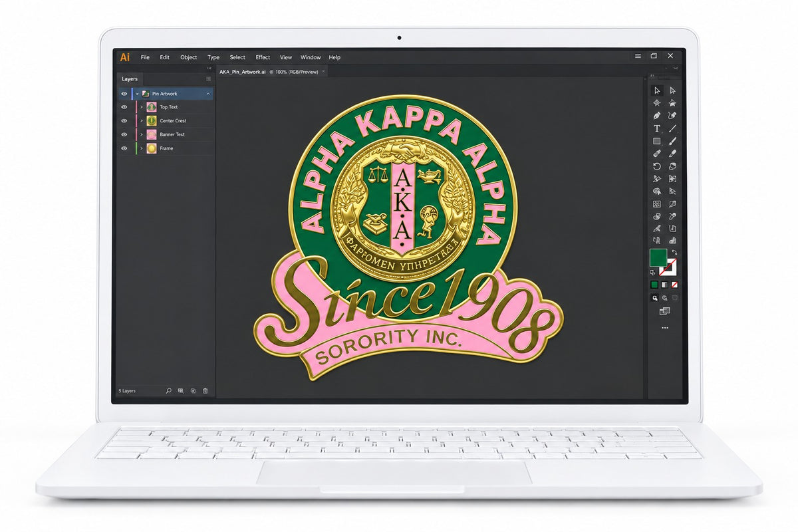The width and height of the screenshot is (798, 532).
Task: Click the Pin Artwork layer thumbnail
Action: coord(146,94)
